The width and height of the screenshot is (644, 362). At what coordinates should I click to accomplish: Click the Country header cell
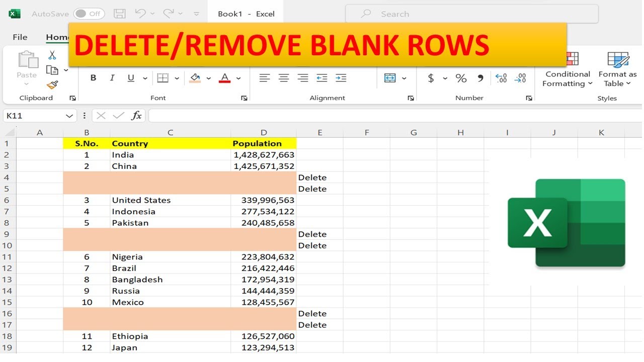click(x=171, y=143)
